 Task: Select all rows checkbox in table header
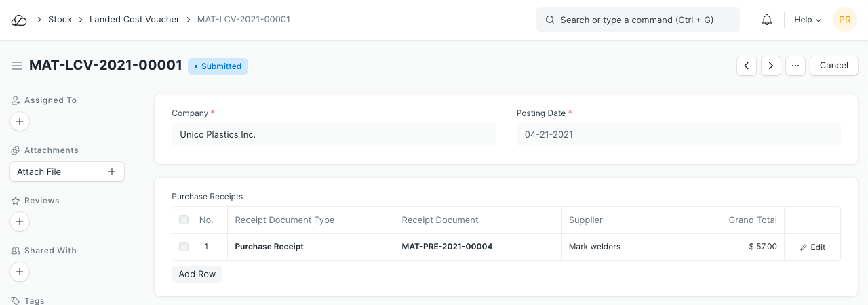[x=184, y=220]
